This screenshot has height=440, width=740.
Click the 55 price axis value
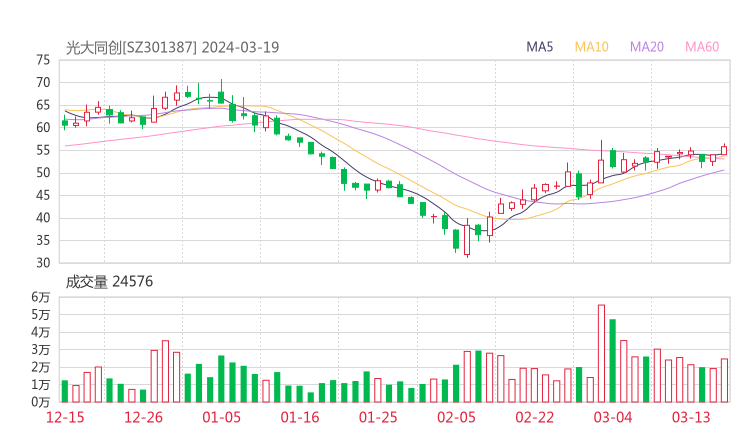pyautogui.click(x=43, y=150)
